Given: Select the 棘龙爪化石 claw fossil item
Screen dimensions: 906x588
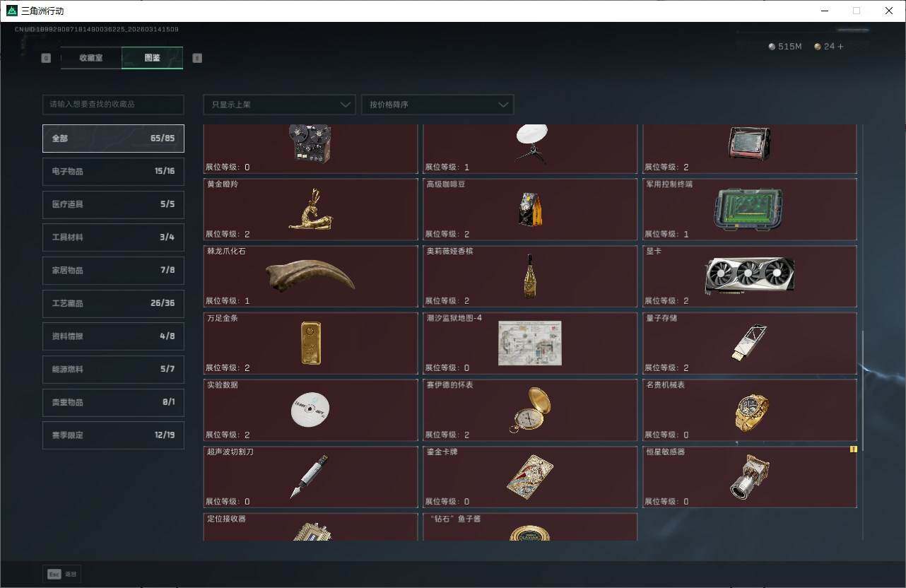Looking at the screenshot, I should click(311, 276).
